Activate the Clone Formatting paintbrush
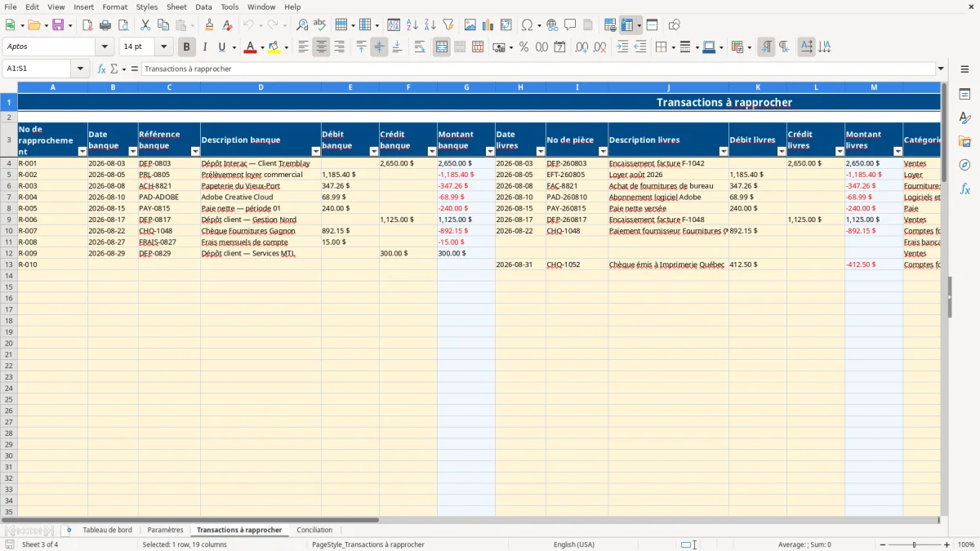 (209, 25)
